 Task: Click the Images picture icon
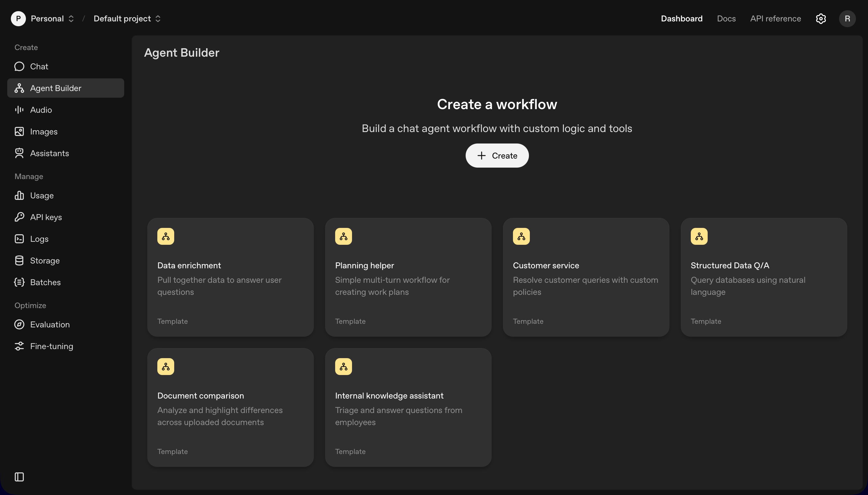pos(19,131)
